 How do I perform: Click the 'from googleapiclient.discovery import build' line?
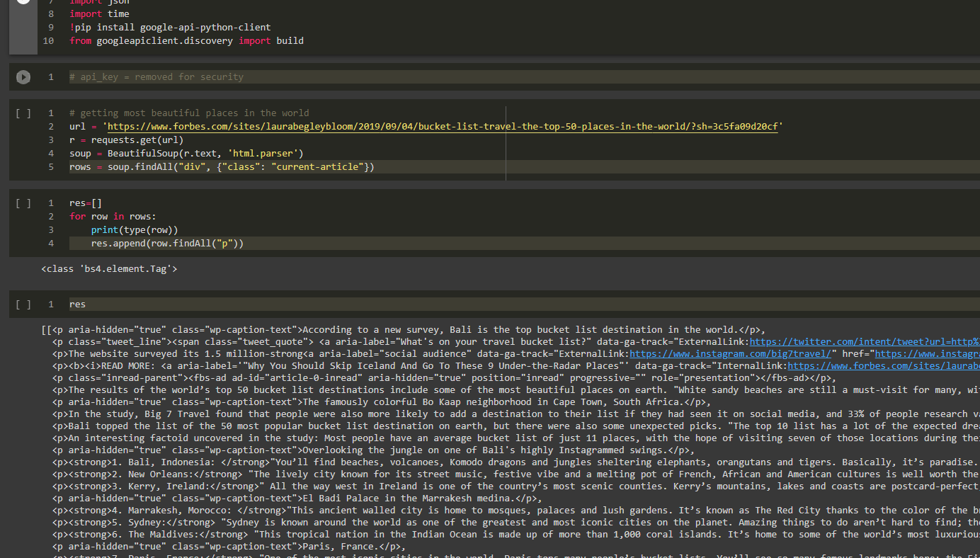tap(186, 41)
